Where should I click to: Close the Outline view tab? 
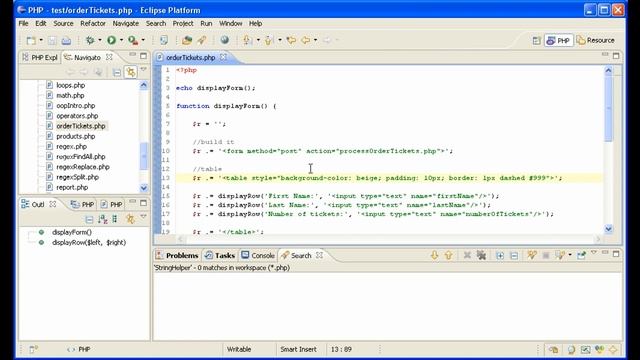pos(53,204)
